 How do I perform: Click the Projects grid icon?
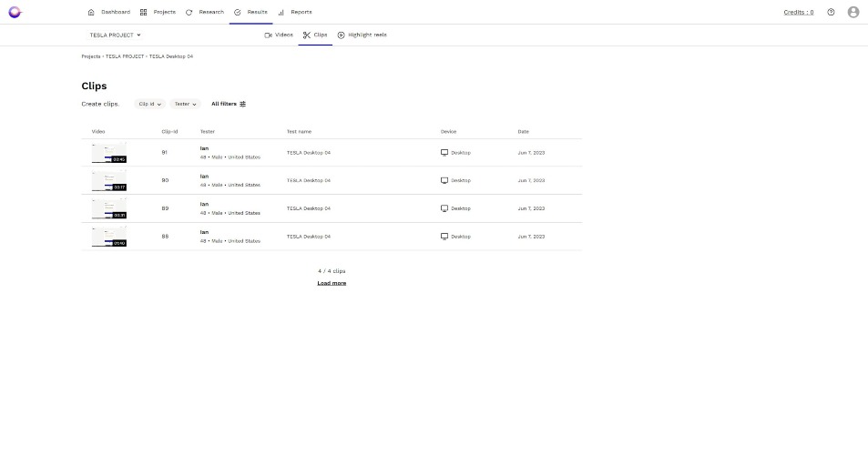[143, 12]
